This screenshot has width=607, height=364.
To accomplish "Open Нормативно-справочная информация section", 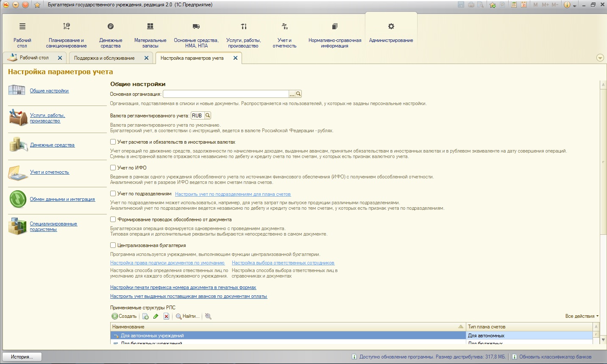I will coord(335,35).
